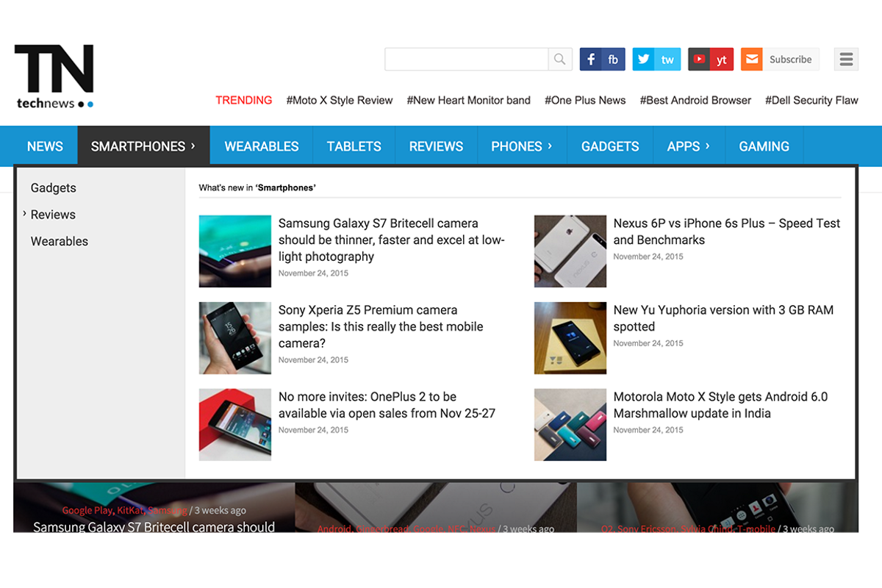The height and width of the screenshot is (588, 882).
Task: Click the 'KitKat' category tag below menu
Action: 130,510
